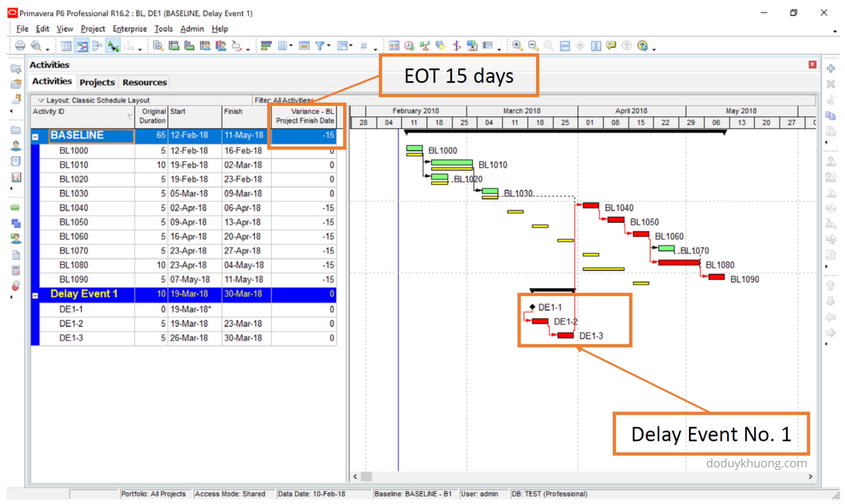Screen dimensions: 845x504
Task: Toggle the Activity Table view button
Action: point(66,46)
